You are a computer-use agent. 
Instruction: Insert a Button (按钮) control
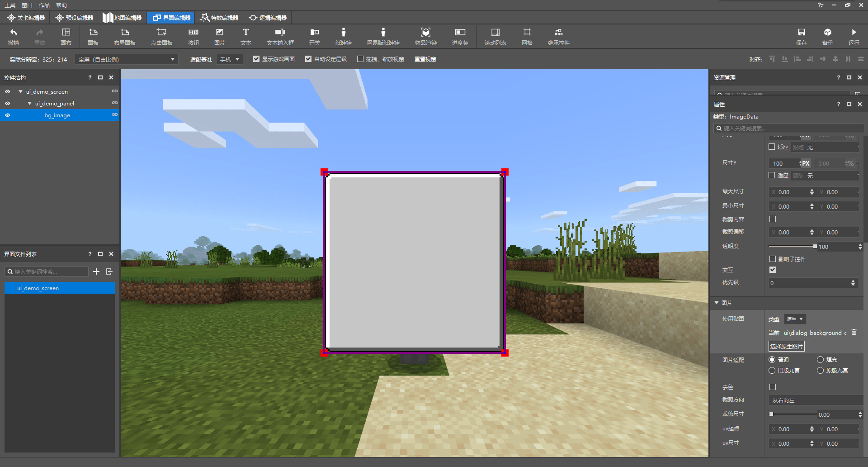[193, 37]
